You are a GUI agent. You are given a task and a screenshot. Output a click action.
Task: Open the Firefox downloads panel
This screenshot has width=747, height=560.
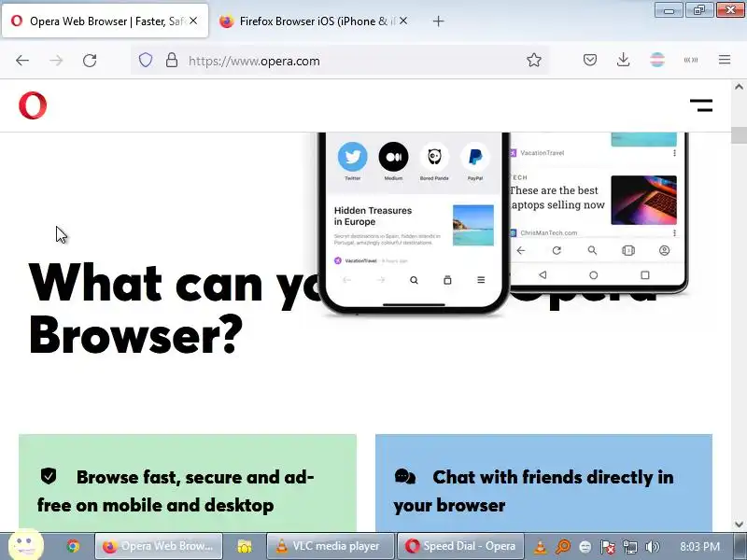[623, 60]
